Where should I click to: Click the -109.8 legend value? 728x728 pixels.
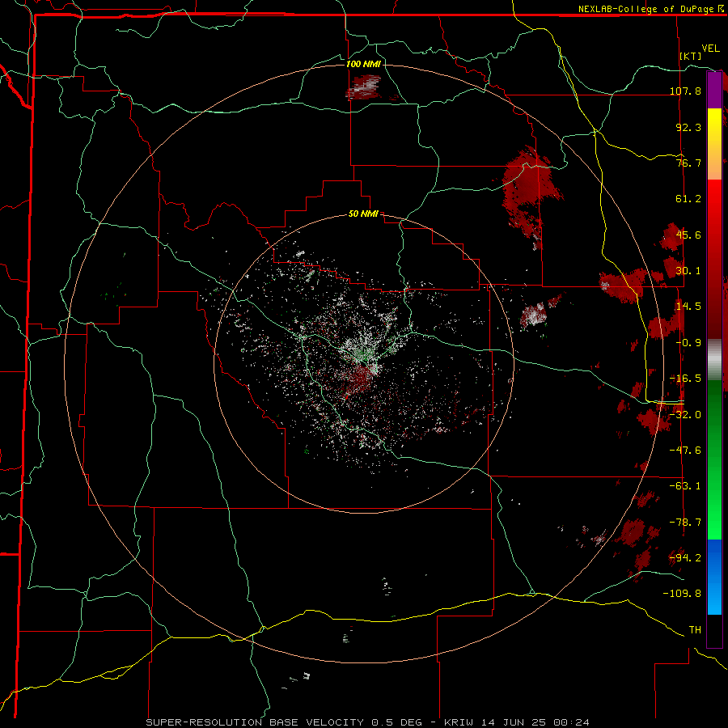(682, 594)
